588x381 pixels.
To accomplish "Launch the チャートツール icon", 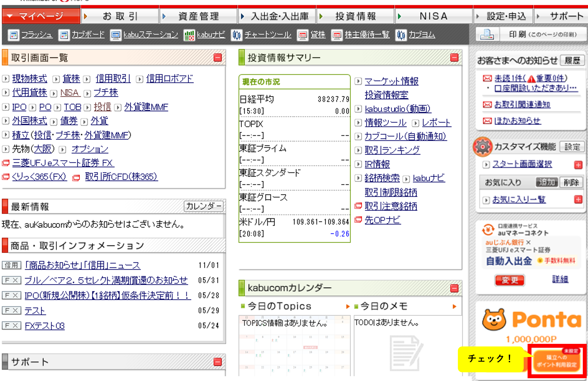I will 236,35.
